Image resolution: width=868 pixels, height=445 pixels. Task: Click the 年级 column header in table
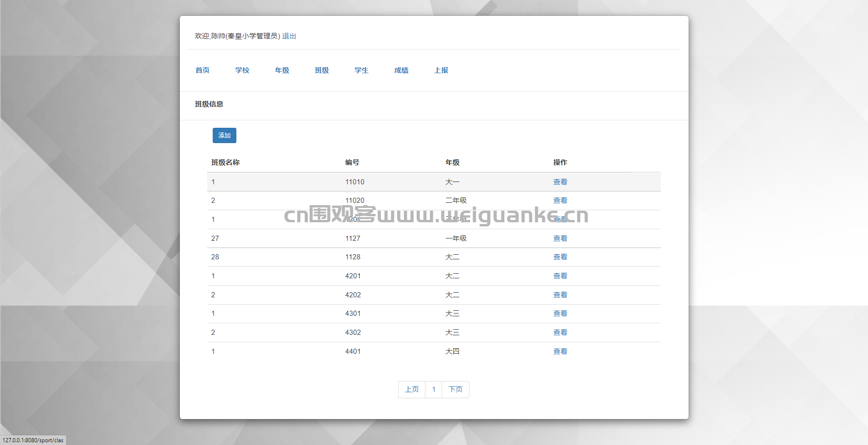(x=452, y=163)
